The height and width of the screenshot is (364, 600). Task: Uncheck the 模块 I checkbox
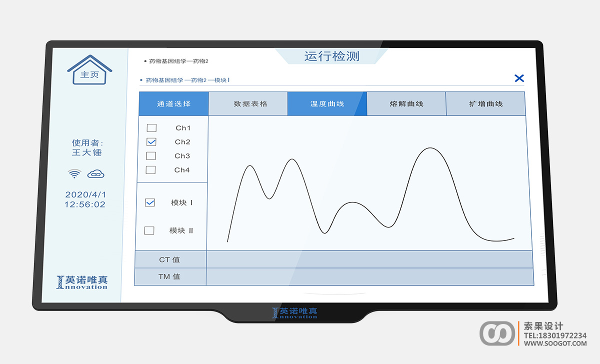tap(150, 202)
